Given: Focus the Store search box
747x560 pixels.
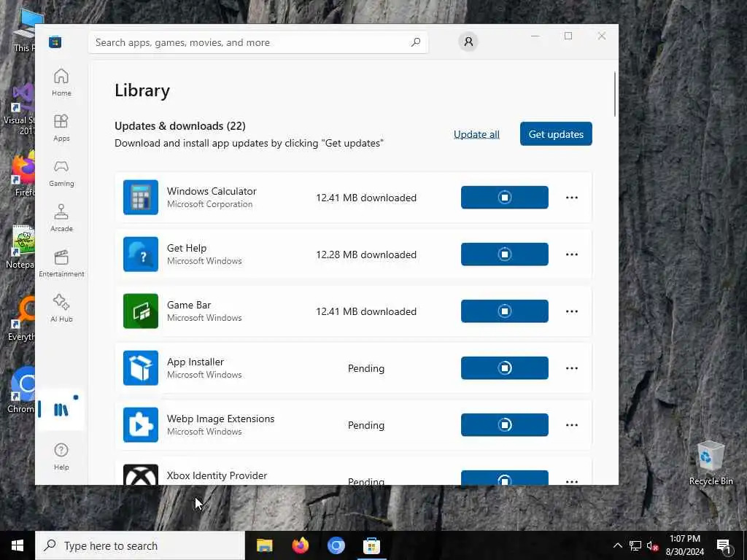Looking at the screenshot, I should [258, 42].
